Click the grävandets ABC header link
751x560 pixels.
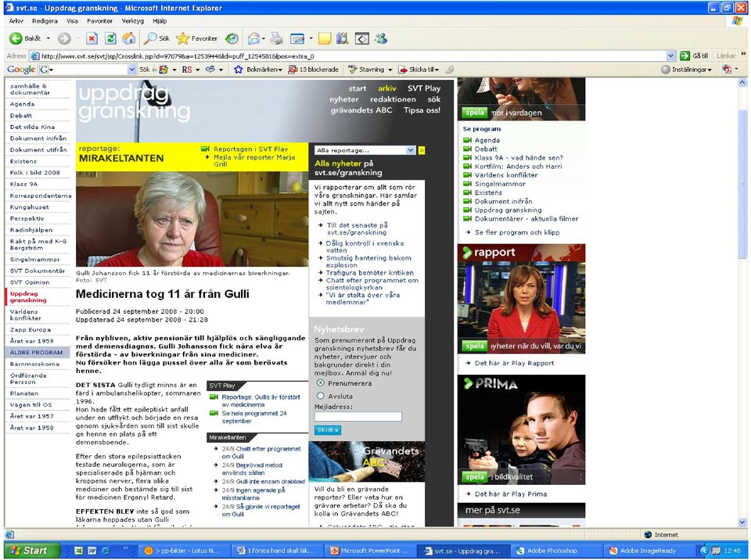pyautogui.click(x=361, y=110)
